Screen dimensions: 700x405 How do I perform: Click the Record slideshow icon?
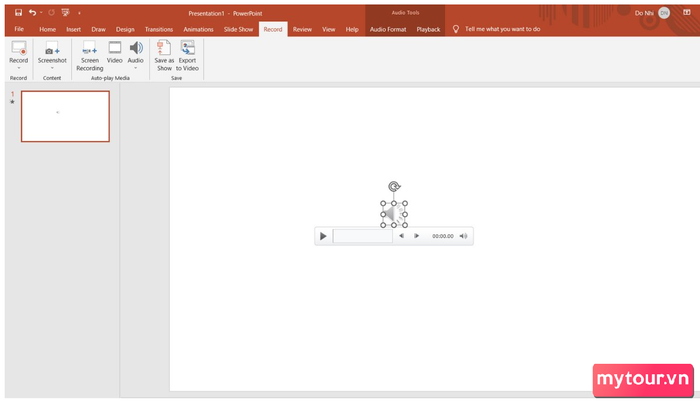[19, 48]
